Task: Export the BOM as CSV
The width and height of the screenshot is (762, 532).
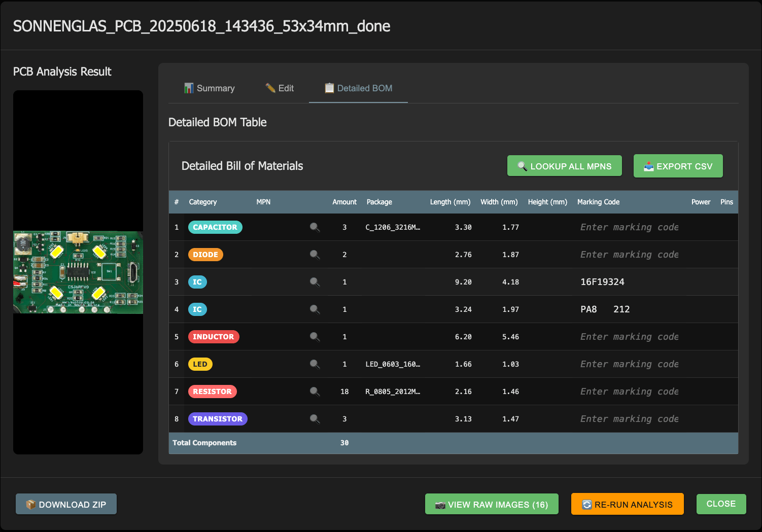Action: click(678, 166)
